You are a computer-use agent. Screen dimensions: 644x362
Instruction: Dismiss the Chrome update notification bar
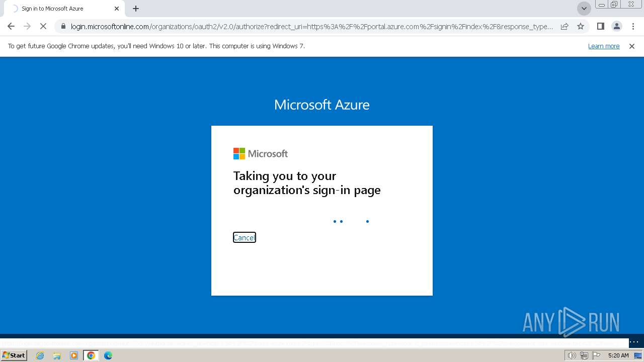(632, 46)
